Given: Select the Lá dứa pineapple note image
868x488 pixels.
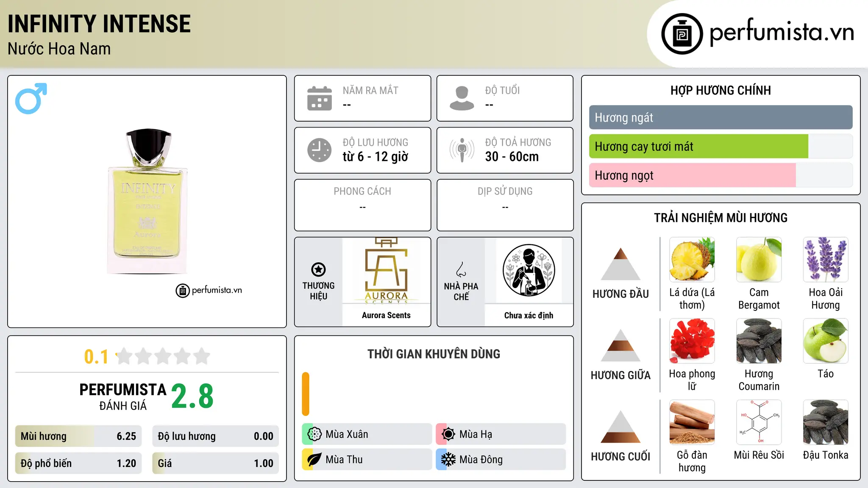Looking at the screenshot, I should 692,260.
